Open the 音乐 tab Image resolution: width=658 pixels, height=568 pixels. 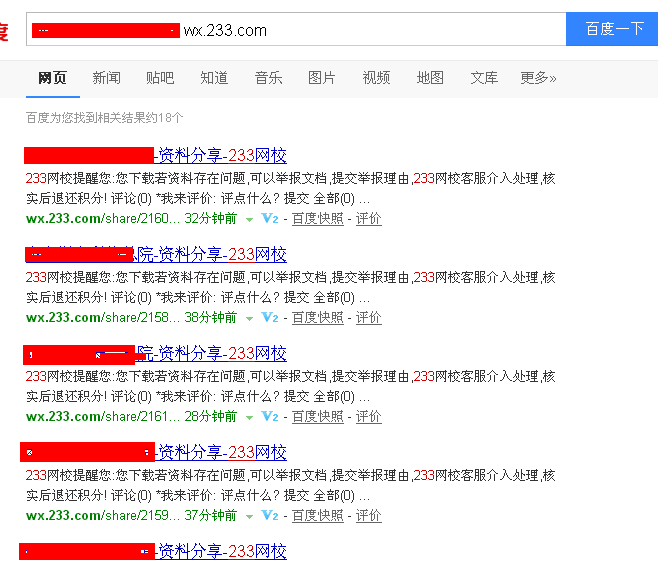[x=268, y=78]
